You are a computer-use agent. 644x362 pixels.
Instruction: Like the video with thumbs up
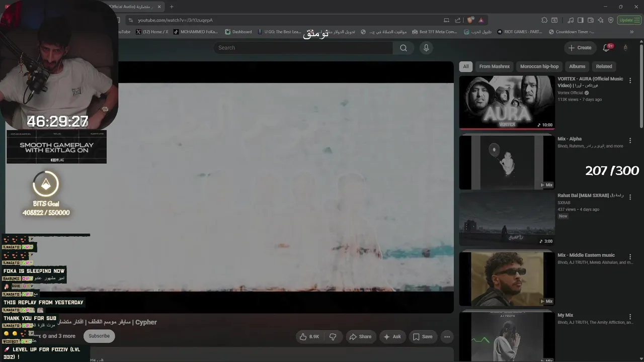pyautogui.click(x=309, y=337)
